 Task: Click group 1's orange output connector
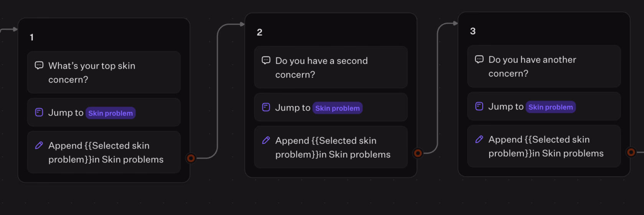[191, 158]
